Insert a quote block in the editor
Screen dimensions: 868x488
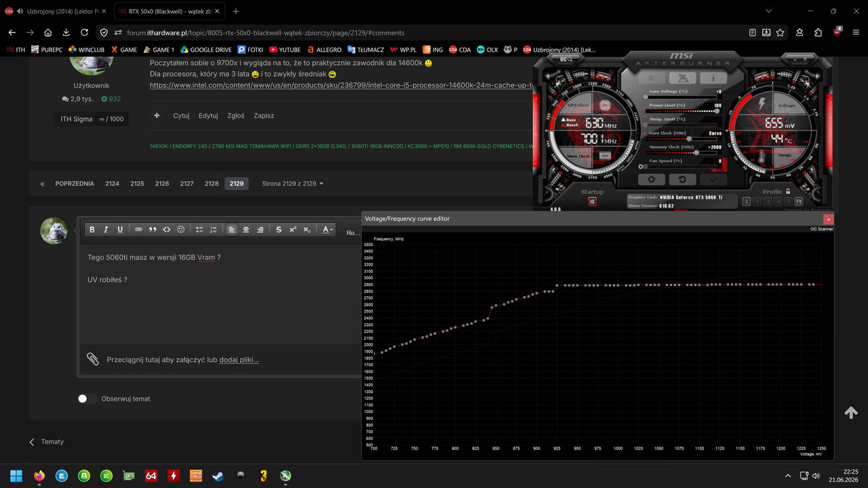[x=153, y=230]
